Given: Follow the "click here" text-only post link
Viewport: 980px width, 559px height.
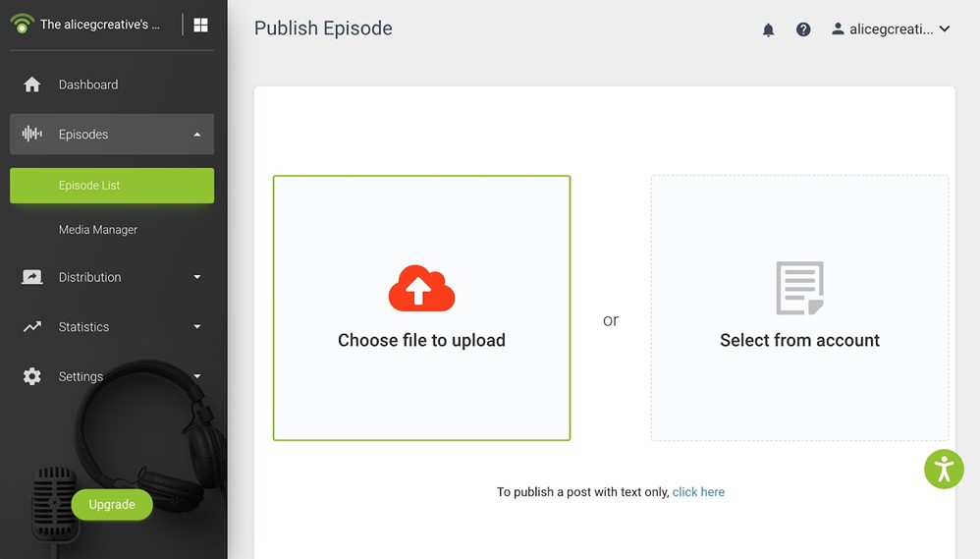Looking at the screenshot, I should click(698, 492).
